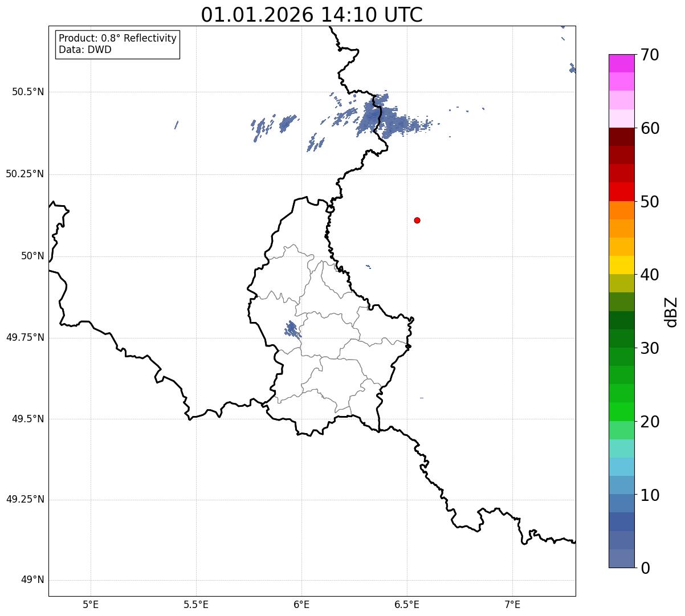Click the colorbar value 0

(x=645, y=568)
